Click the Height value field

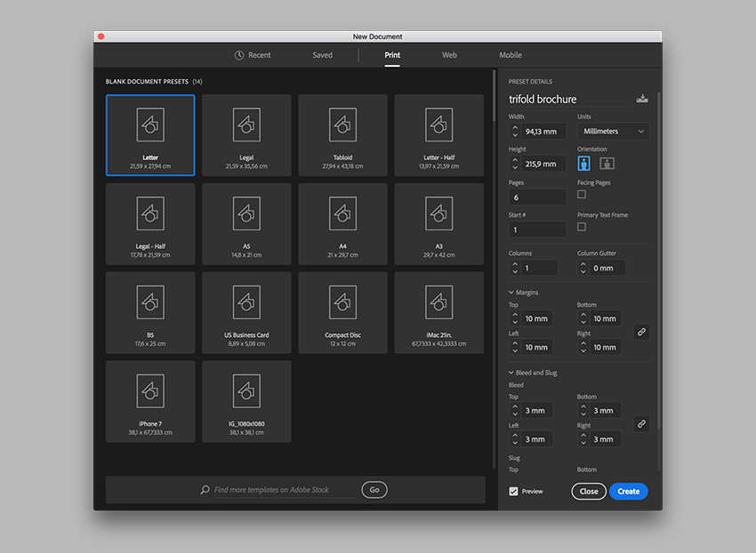click(543, 164)
